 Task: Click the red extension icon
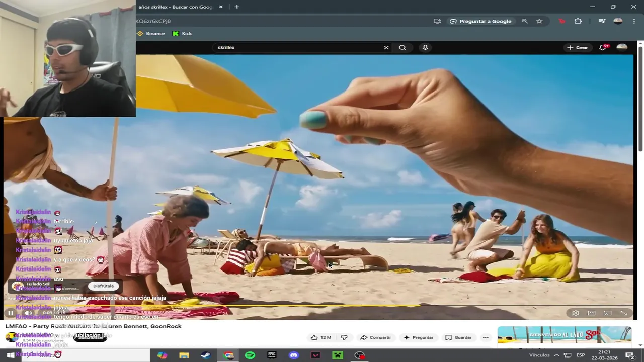point(562,21)
